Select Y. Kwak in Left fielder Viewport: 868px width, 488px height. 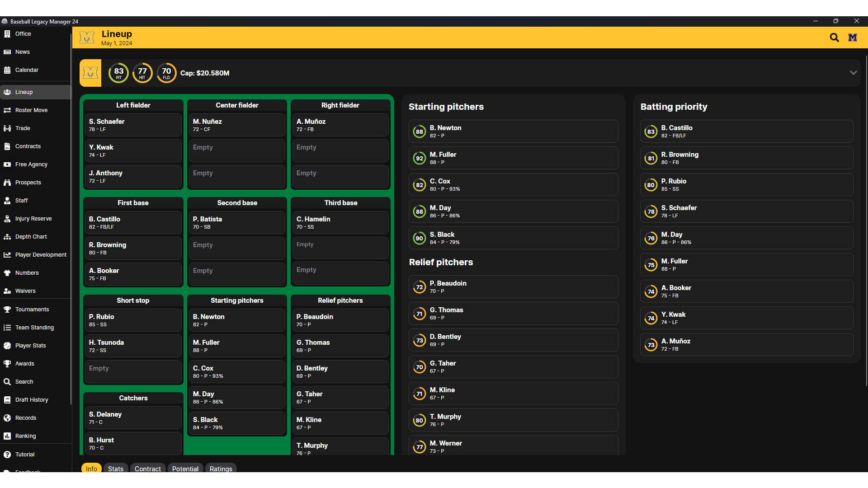pos(133,151)
